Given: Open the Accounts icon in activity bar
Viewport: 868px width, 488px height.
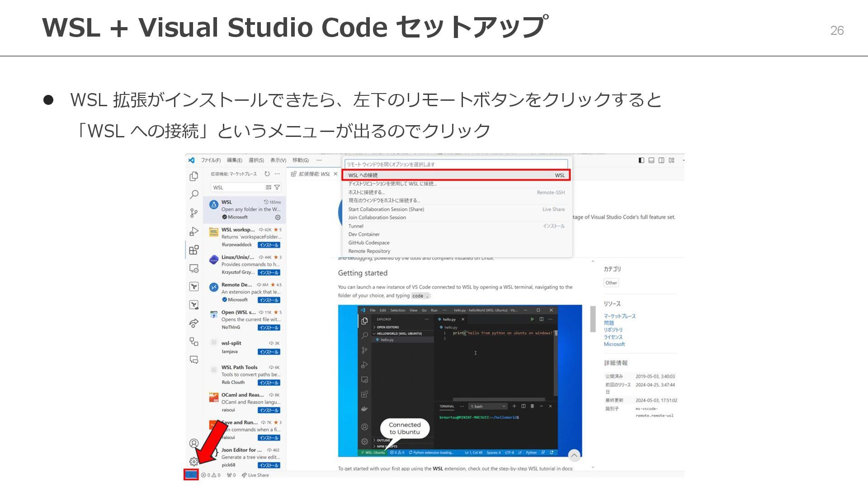Looking at the screenshot, I should (x=194, y=443).
